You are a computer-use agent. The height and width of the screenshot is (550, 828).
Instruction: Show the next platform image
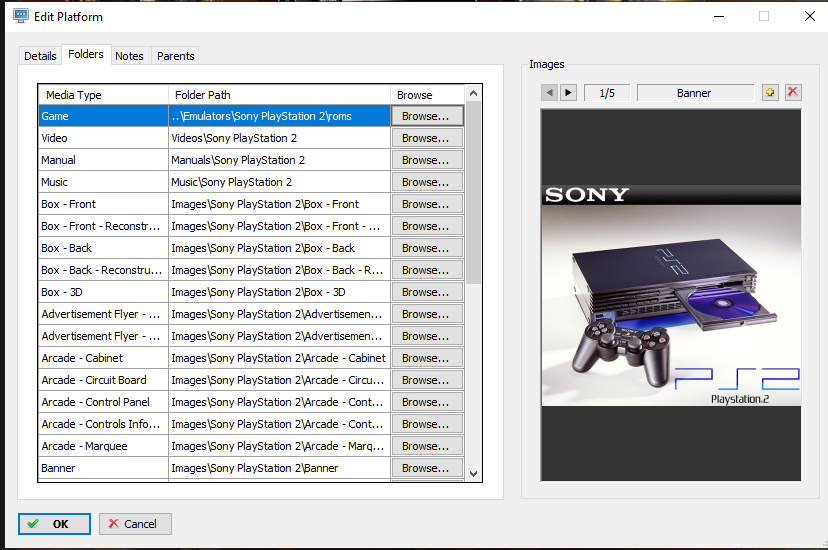coord(568,92)
